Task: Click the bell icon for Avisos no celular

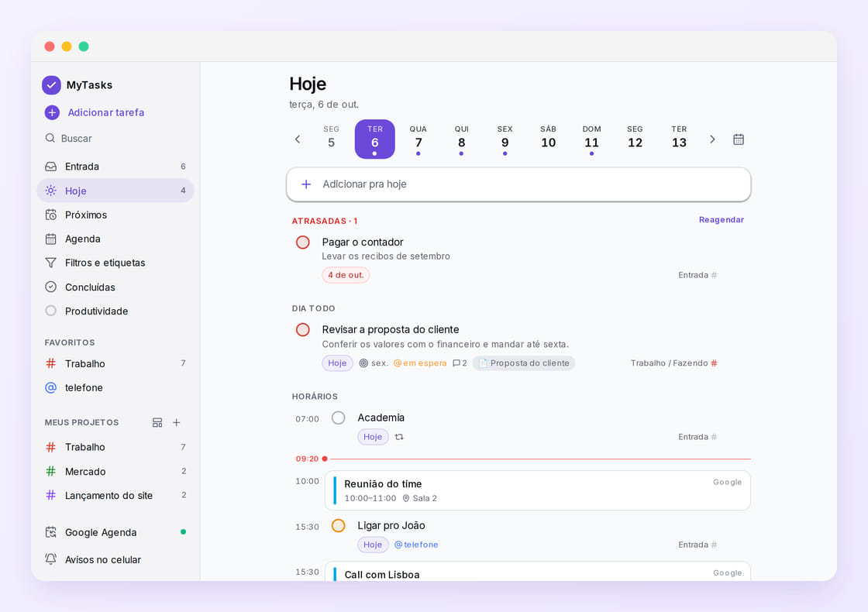Action: click(51, 559)
